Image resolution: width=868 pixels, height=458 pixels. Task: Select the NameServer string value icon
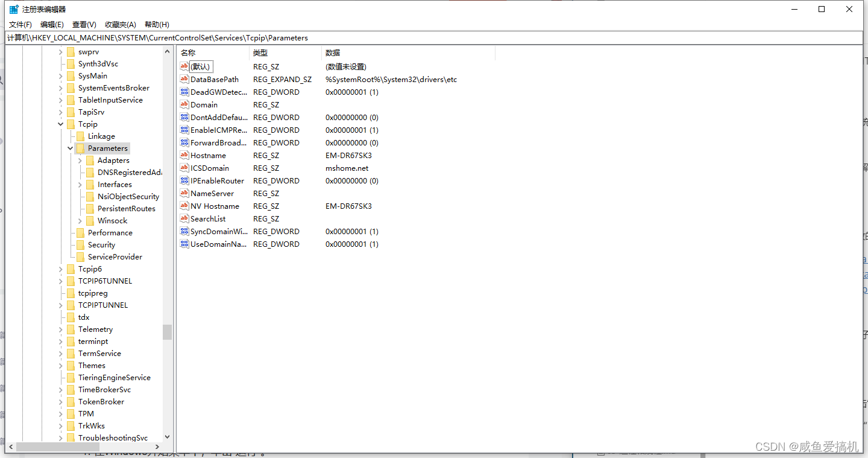184,193
